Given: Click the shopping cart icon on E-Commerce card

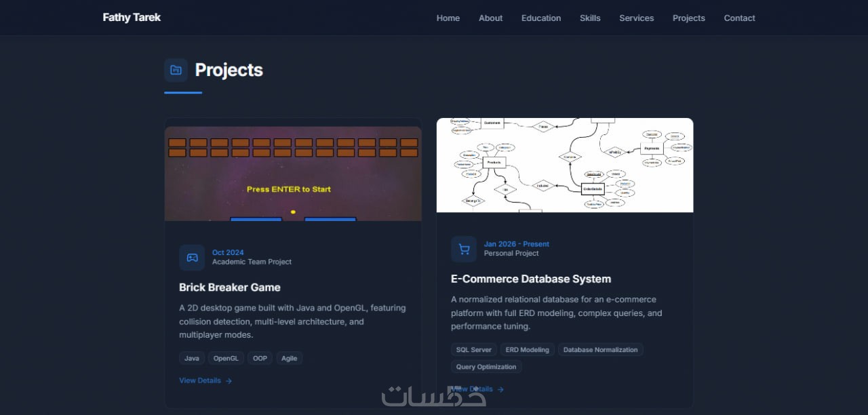Looking at the screenshot, I should (x=464, y=249).
